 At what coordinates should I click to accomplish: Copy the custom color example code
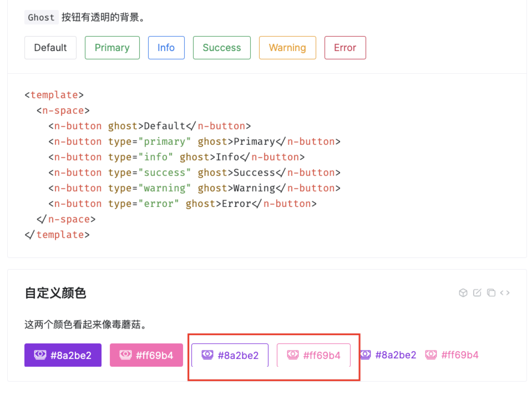[x=491, y=293]
